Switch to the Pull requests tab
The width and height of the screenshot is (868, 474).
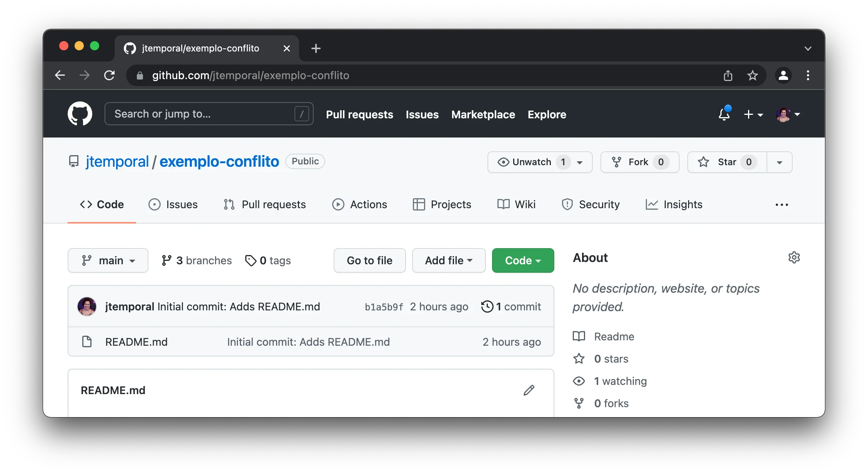click(x=264, y=204)
